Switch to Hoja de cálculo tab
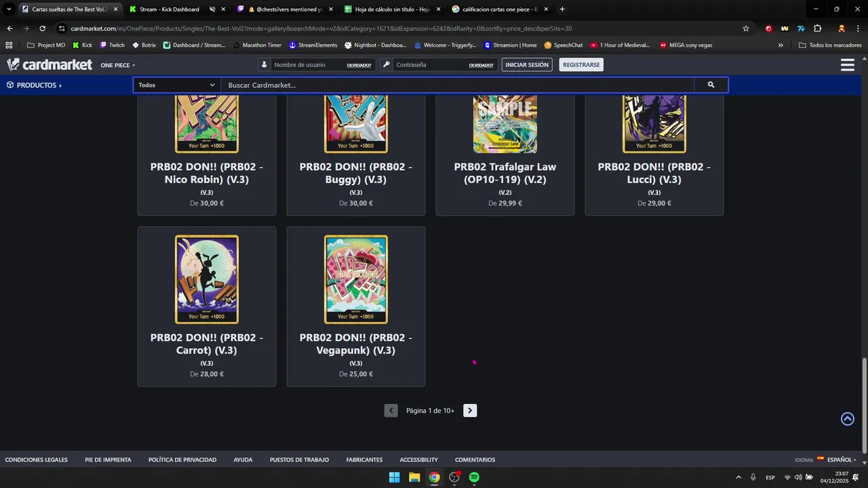 [391, 9]
